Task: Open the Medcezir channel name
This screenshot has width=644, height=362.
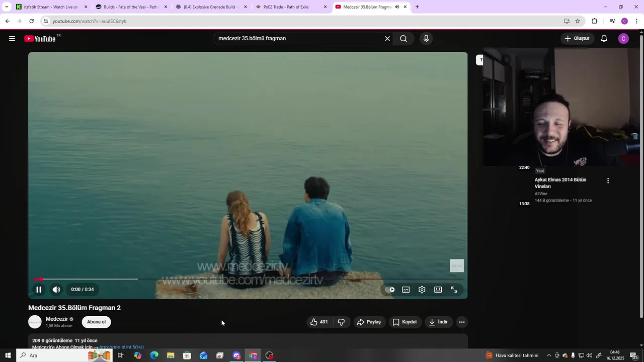Action: pos(57,319)
